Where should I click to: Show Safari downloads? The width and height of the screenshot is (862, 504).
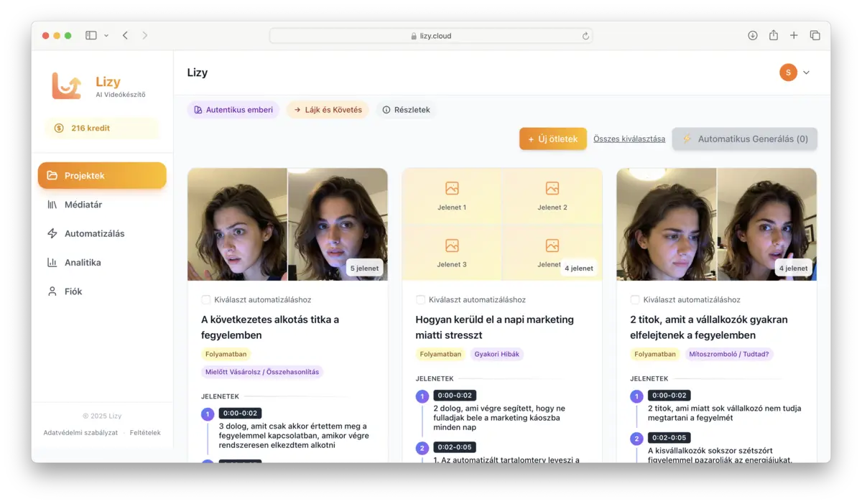(x=753, y=35)
